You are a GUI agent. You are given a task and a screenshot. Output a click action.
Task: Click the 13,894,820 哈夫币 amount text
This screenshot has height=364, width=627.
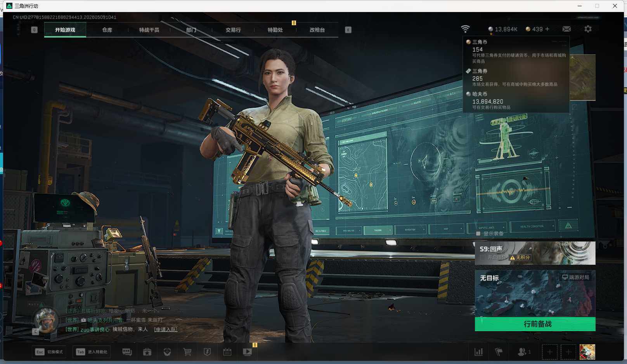[x=487, y=102]
